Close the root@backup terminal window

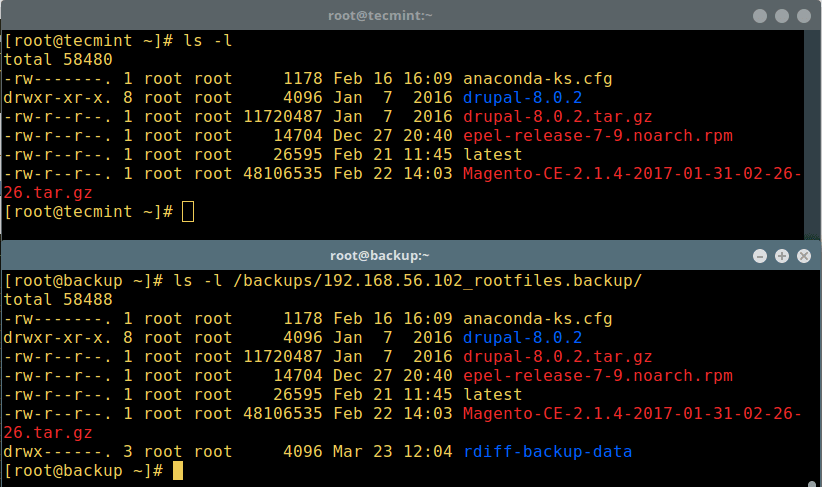point(802,256)
